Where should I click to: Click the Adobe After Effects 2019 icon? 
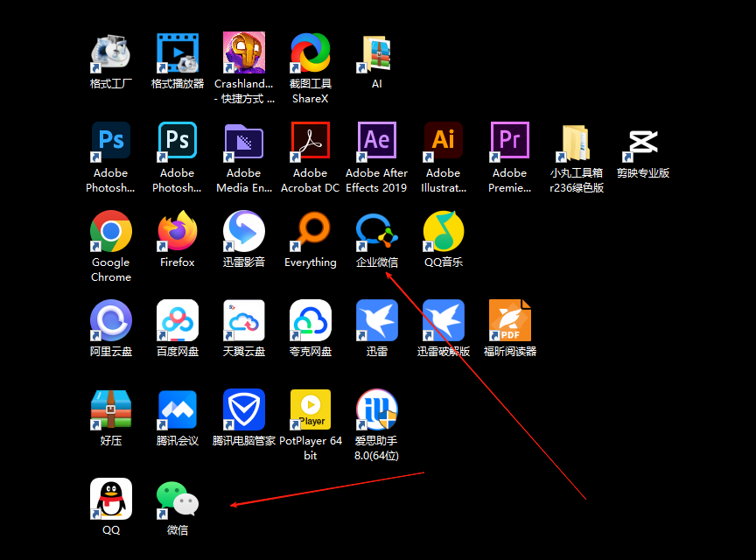coord(377,142)
